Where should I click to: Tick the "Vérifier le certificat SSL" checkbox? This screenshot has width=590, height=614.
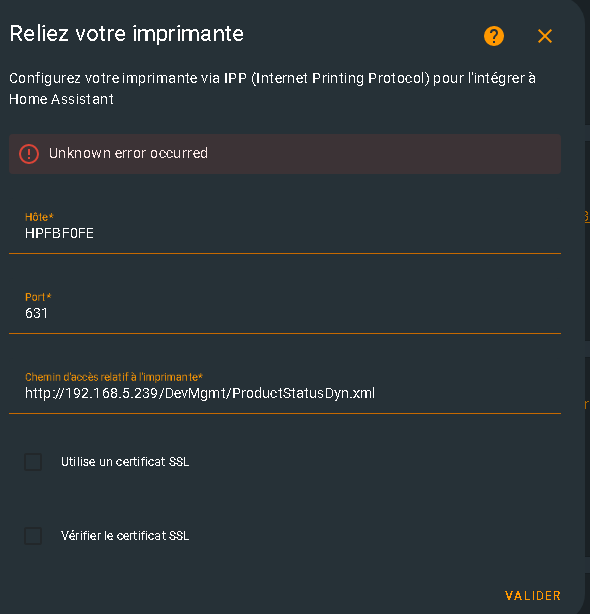tap(33, 536)
